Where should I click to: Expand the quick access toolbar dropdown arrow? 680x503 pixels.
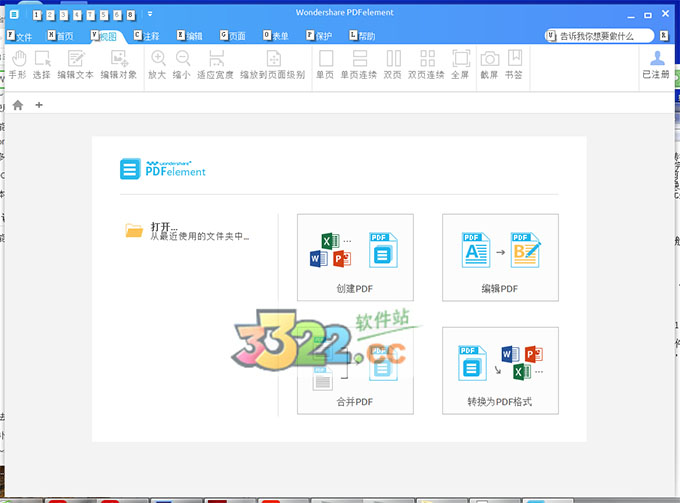(x=150, y=14)
